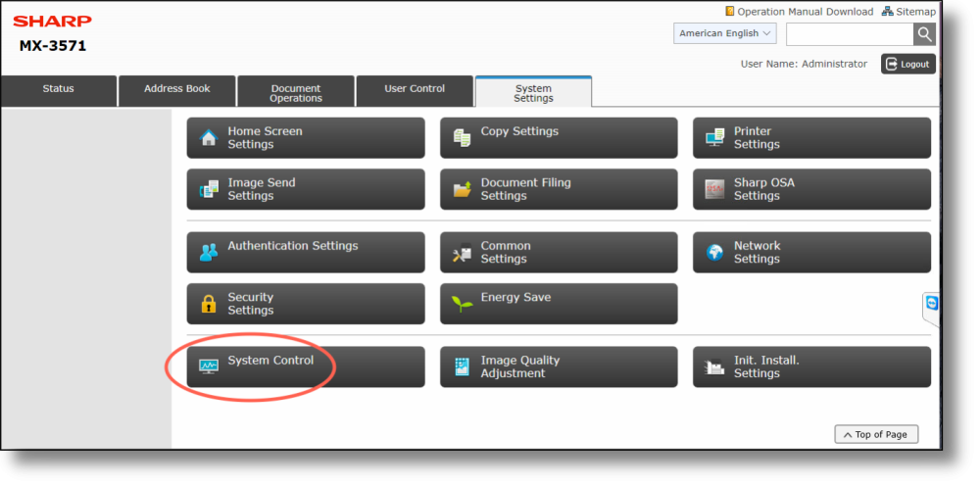Open Image Send Settings

[306, 189]
